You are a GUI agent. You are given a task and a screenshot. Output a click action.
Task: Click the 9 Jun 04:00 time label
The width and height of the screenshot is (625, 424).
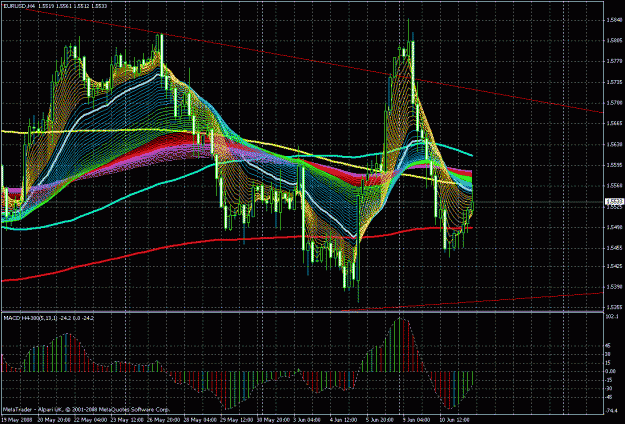pos(416,420)
